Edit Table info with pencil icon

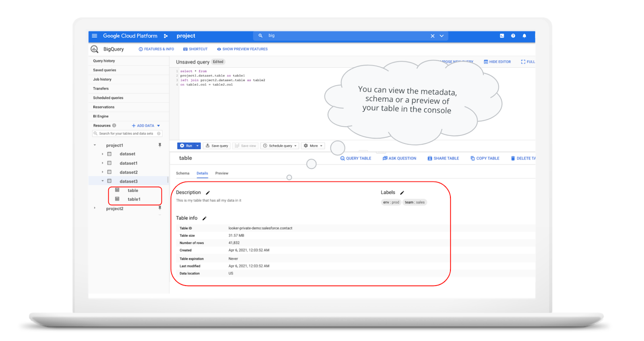point(204,218)
